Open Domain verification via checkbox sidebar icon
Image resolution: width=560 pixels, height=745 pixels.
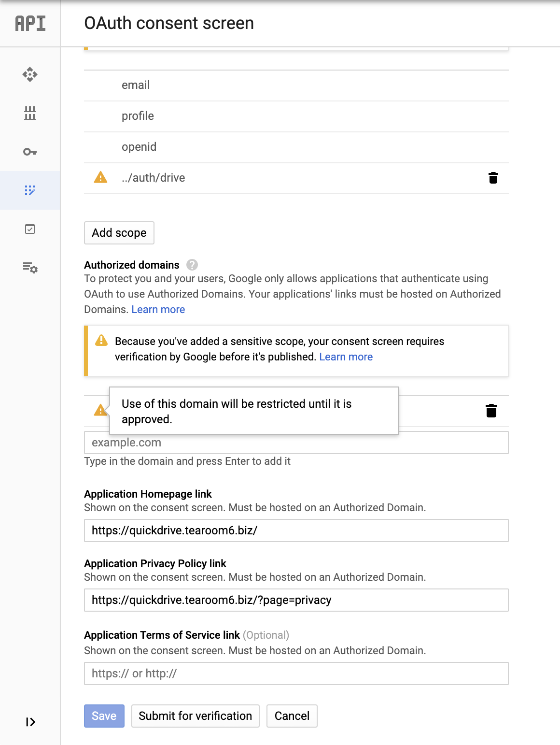(x=30, y=229)
